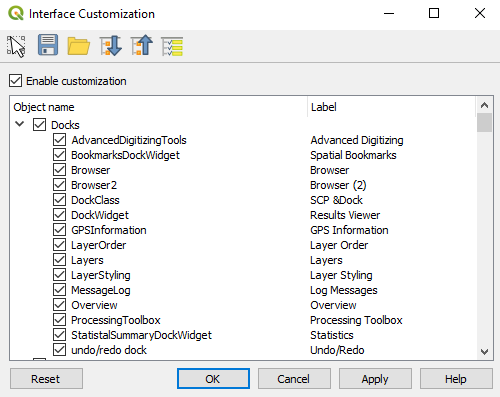Image resolution: width=500 pixels, height=397 pixels.
Task: Click the 'Spatial Bookmarks' label text
Action: click(353, 155)
